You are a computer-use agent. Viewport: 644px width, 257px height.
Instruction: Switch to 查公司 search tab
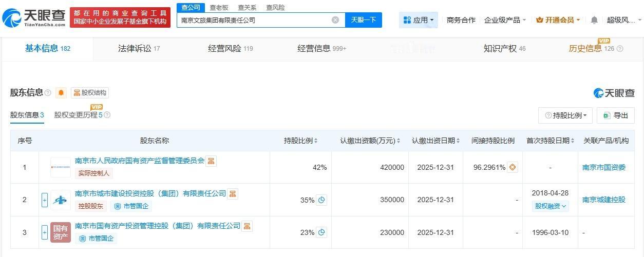click(191, 7)
